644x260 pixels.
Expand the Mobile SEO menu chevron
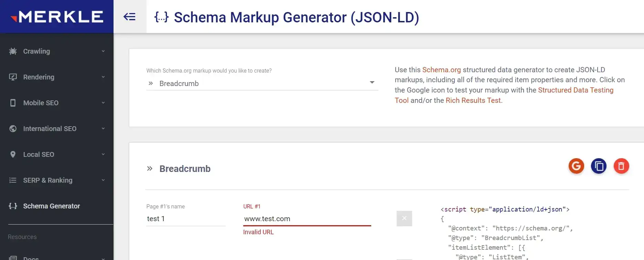click(103, 103)
